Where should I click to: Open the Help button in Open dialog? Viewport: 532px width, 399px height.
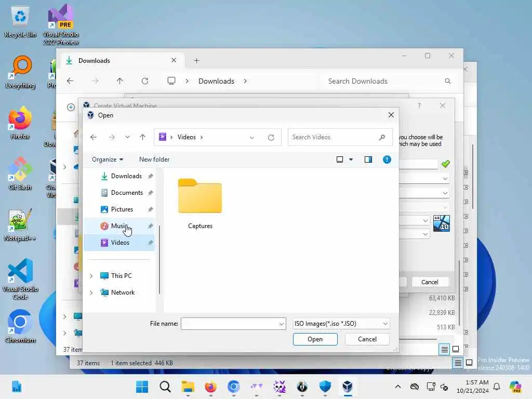[387, 159]
